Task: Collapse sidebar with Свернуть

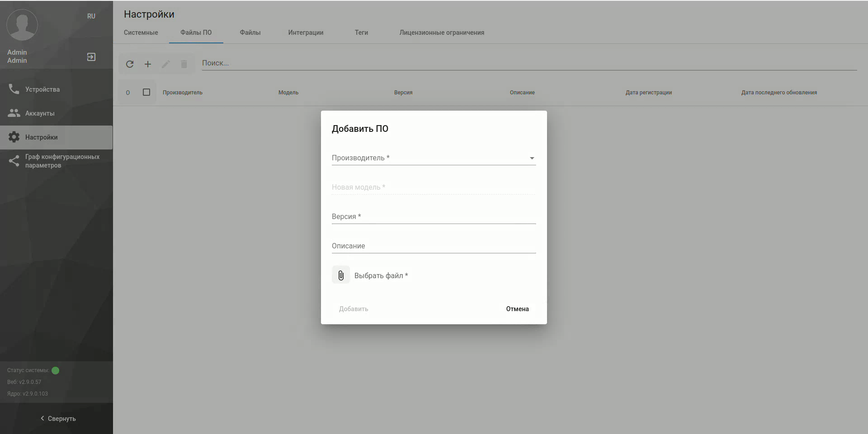Action: [x=58, y=419]
